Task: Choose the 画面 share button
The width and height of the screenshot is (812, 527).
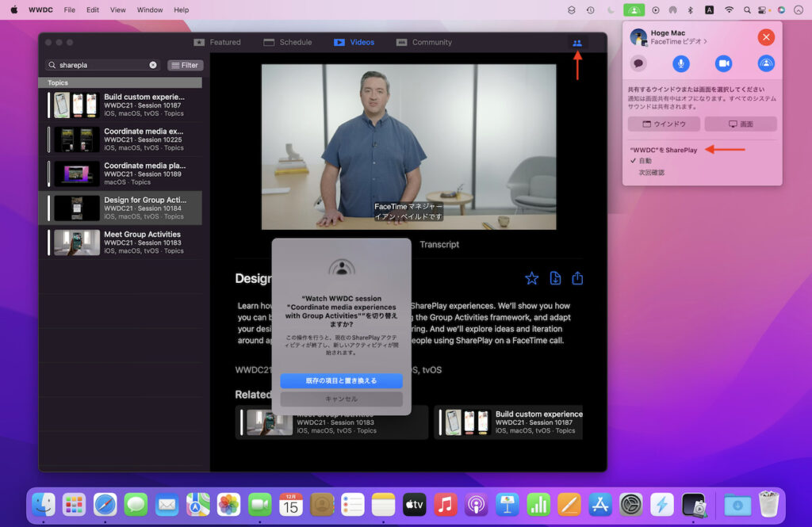Action: tap(741, 124)
